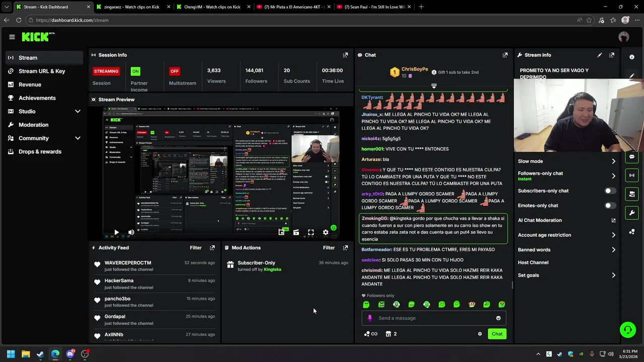Pop out the Activity Feed panel
This screenshot has height=362, width=644.
click(x=212, y=247)
